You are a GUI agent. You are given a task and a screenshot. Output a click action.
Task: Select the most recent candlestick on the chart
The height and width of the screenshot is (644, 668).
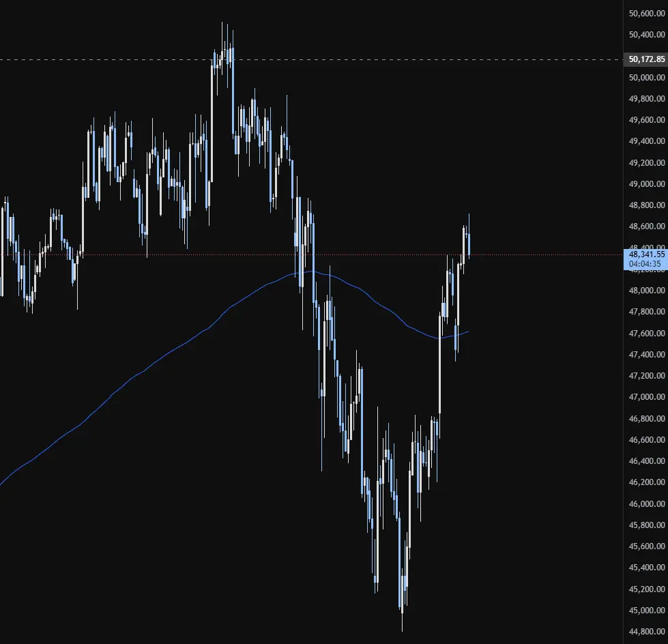(x=469, y=243)
